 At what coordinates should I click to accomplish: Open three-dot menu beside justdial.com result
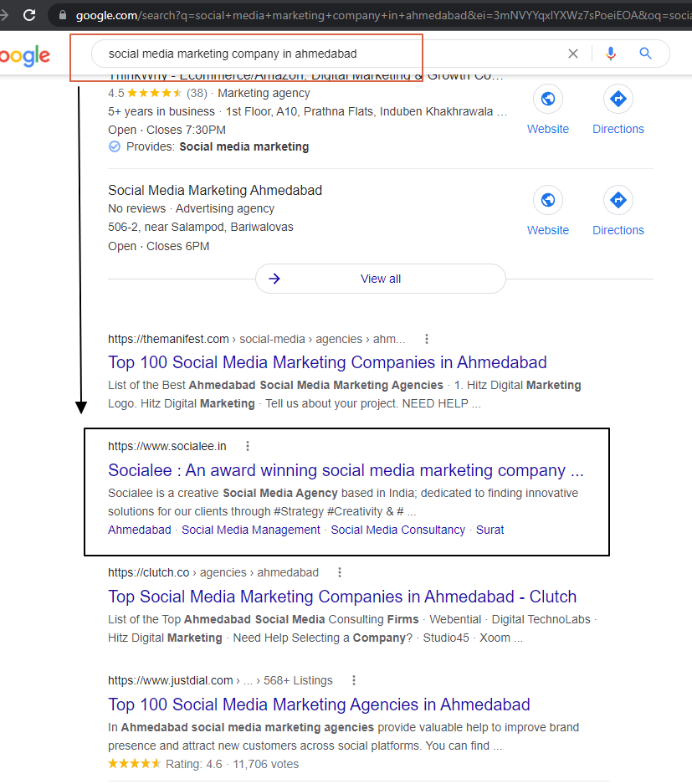[354, 680]
